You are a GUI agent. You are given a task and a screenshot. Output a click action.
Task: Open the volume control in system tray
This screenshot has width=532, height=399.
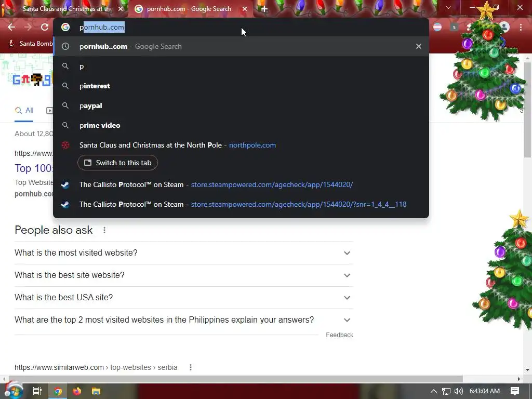click(459, 391)
